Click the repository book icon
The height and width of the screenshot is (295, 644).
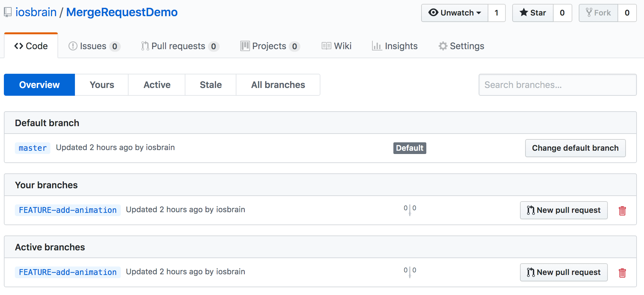pyautogui.click(x=8, y=12)
